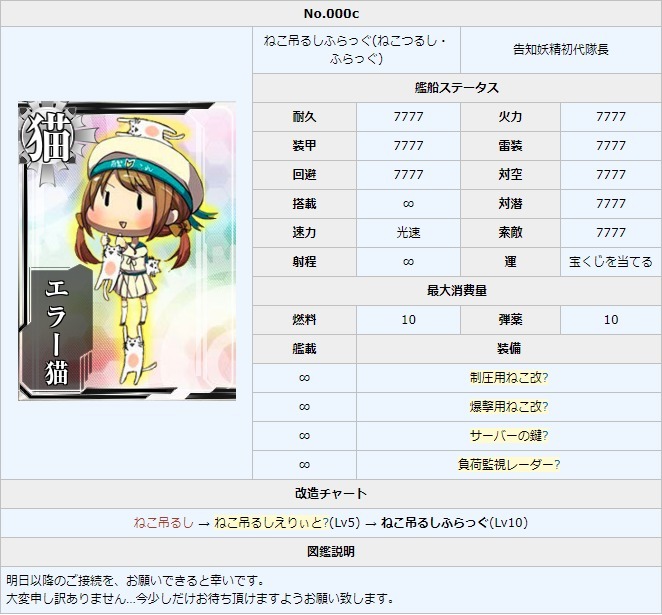Click the line 大変申し訳ありません
The height and width of the screenshot is (615, 662).
click(200, 598)
